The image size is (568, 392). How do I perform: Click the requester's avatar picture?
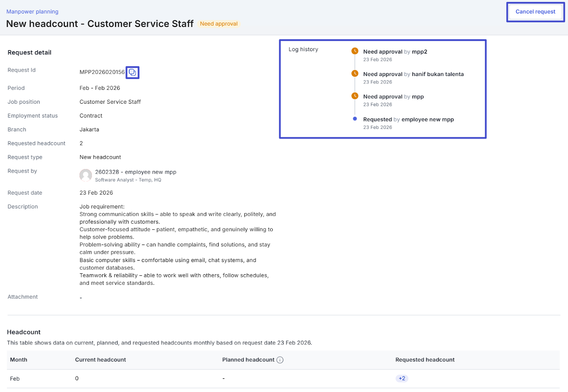pyautogui.click(x=86, y=175)
